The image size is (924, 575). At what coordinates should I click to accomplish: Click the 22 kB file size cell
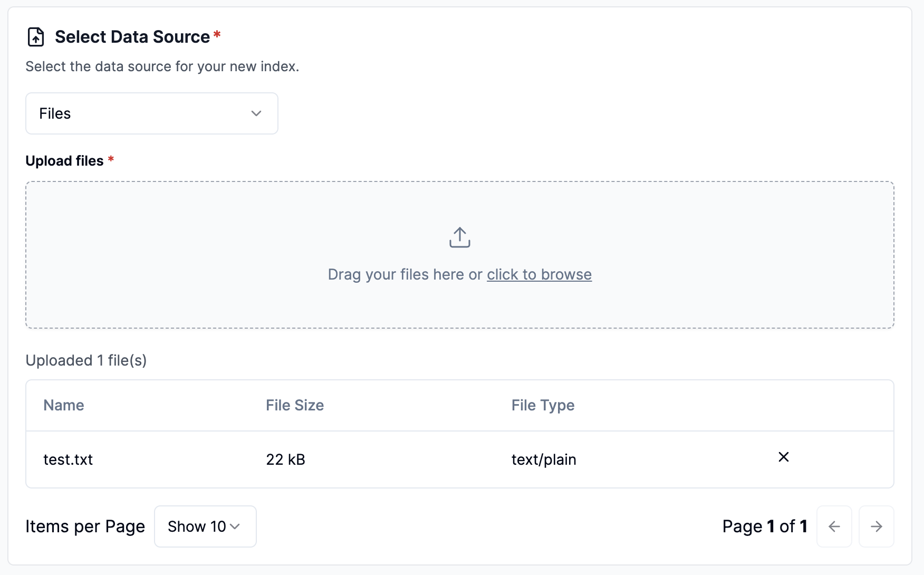(285, 459)
